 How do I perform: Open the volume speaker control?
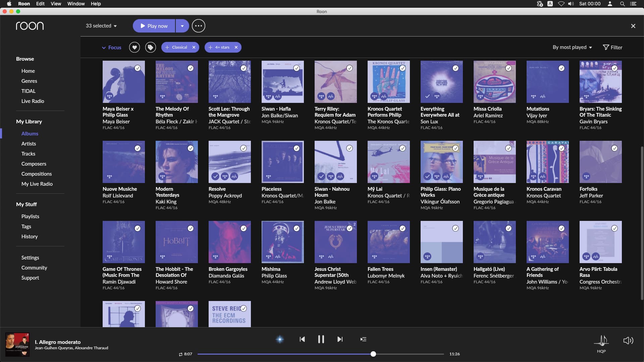628,341
